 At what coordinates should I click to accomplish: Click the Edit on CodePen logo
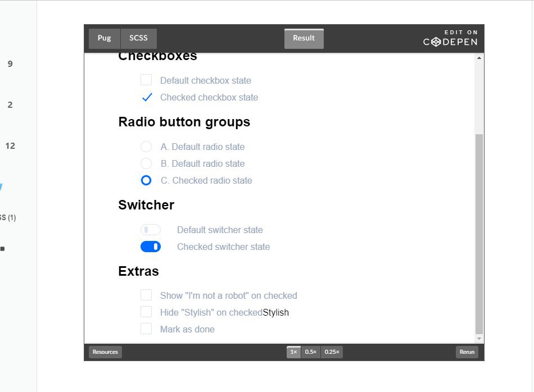click(x=450, y=38)
